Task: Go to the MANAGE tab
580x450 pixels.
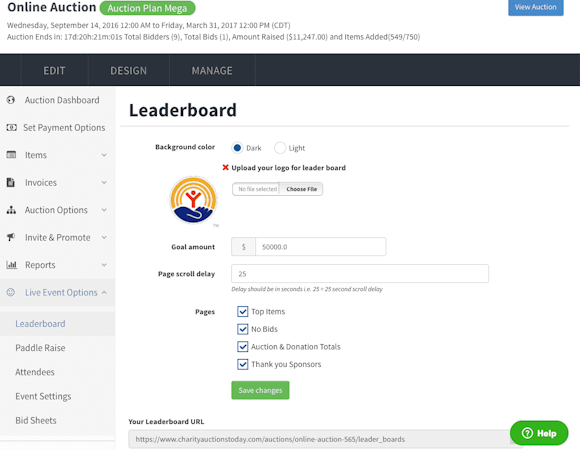Action: tap(212, 70)
